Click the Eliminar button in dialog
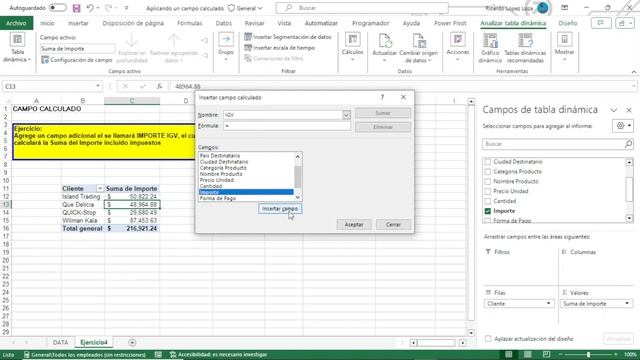Screen dimensions: 640x360 [383, 127]
